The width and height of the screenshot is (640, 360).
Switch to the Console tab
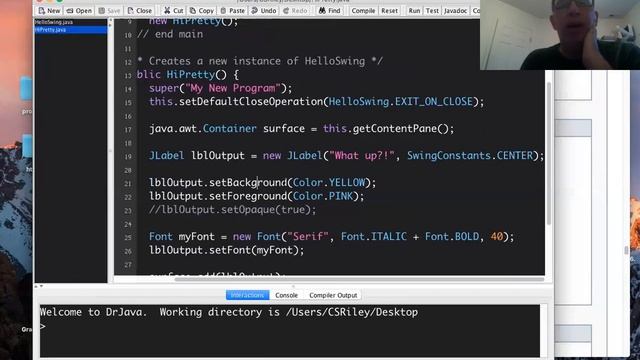[286, 295]
